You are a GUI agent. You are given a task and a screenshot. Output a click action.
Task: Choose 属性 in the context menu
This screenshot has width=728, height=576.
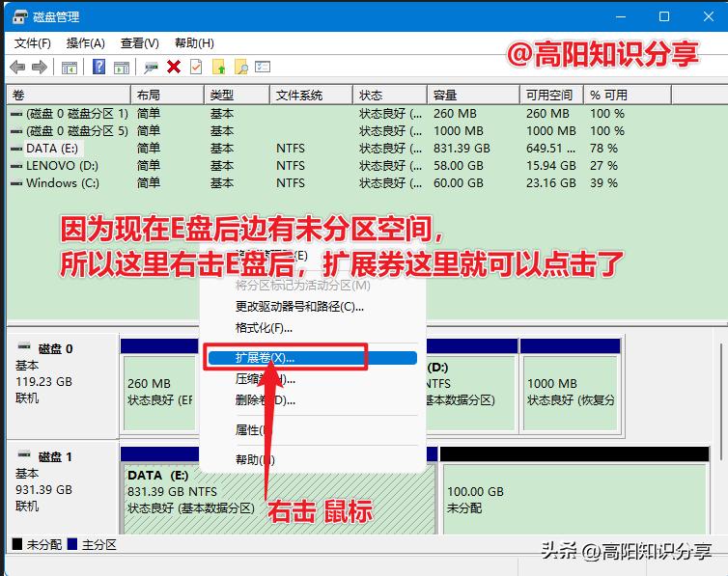pos(313,430)
